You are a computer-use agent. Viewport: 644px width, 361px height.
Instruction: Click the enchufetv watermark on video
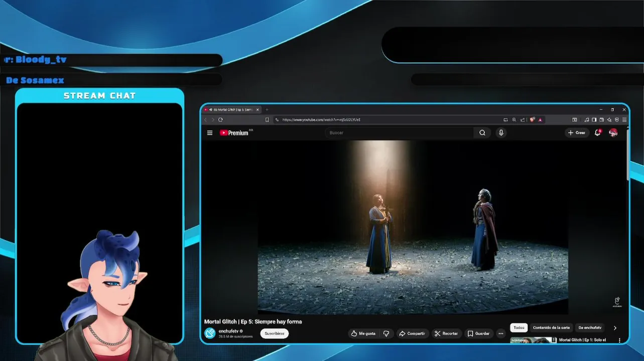[x=617, y=302]
